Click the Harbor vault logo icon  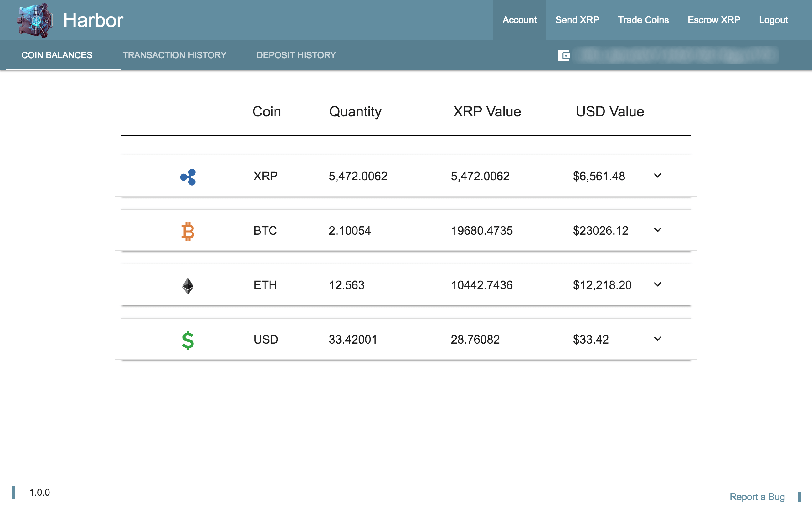(x=35, y=20)
